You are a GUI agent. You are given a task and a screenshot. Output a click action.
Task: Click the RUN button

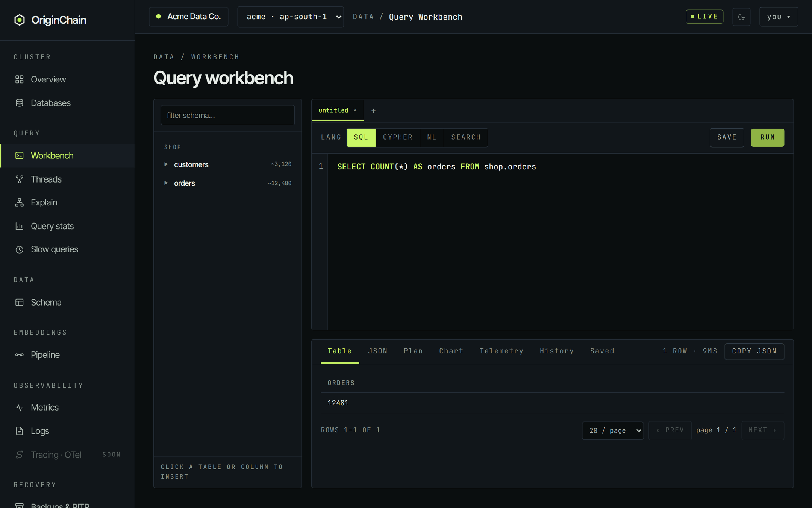tap(767, 137)
